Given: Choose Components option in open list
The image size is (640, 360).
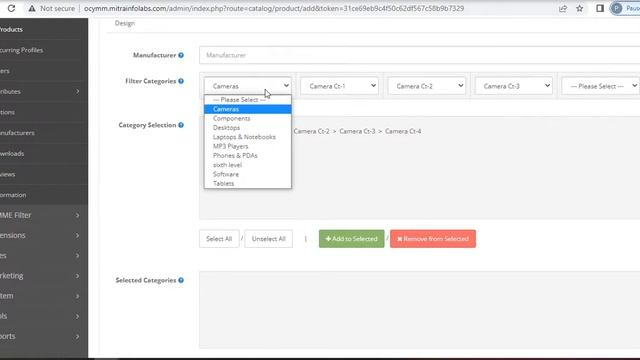Looking at the screenshot, I should [x=248, y=118].
